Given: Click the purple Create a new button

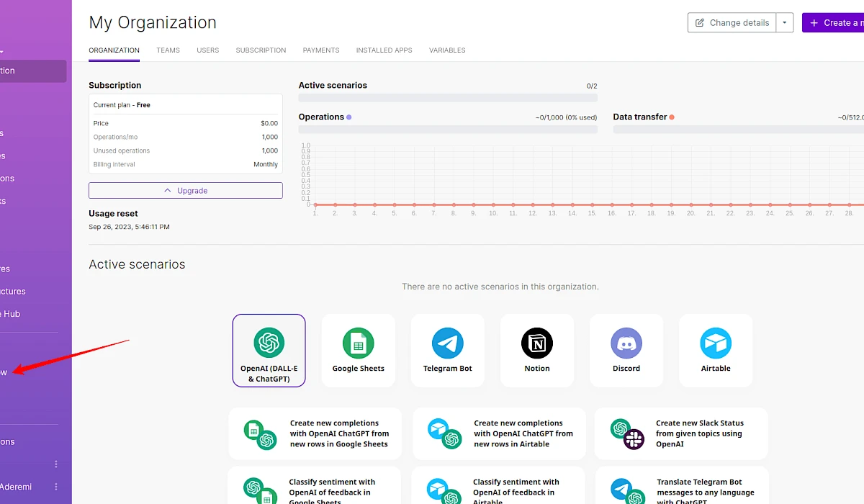Looking at the screenshot, I should pyautogui.click(x=833, y=22).
